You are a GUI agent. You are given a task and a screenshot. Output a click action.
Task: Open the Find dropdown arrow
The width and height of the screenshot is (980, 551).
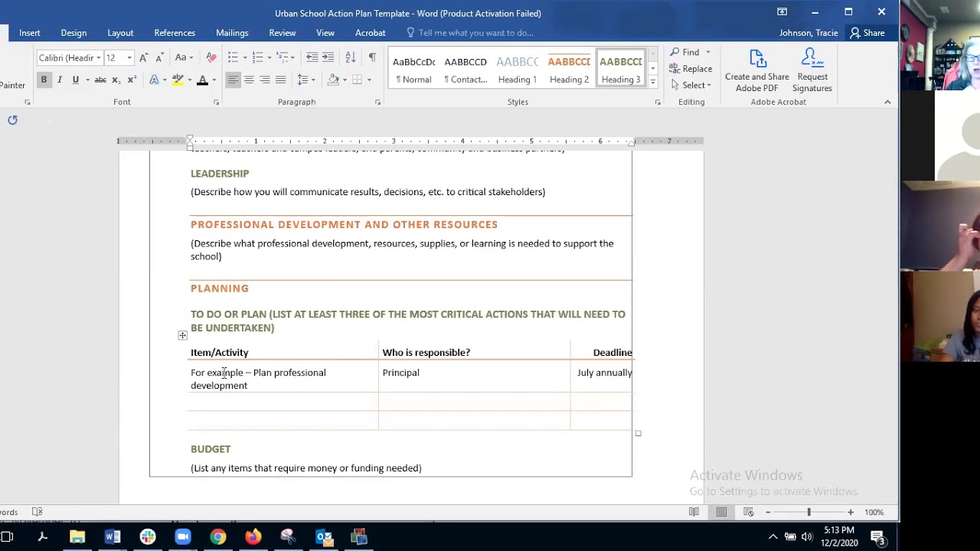click(x=707, y=52)
